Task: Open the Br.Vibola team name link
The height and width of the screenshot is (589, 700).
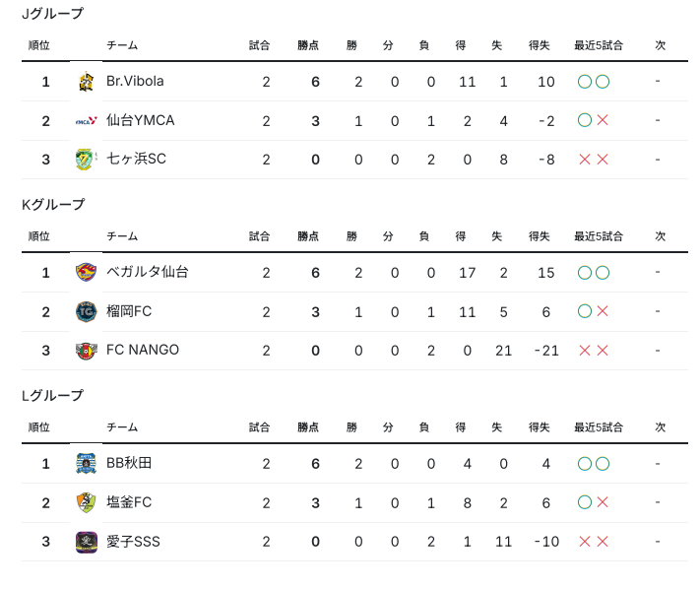Action: click(135, 82)
